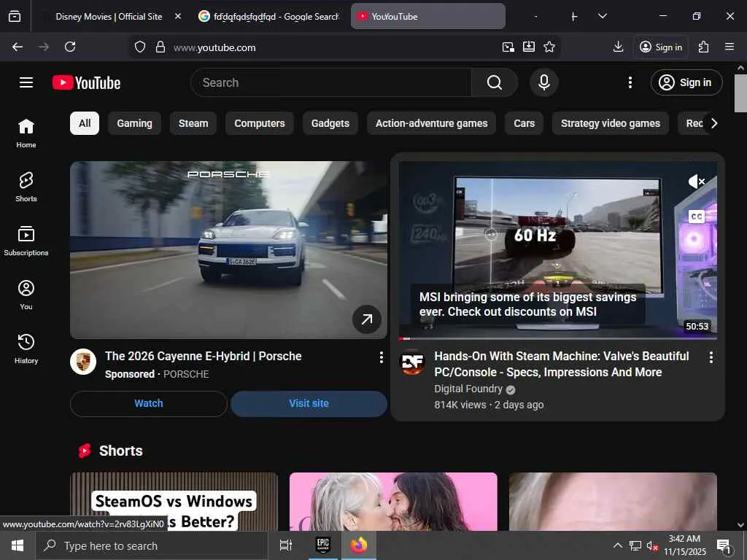747x560 pixels.
Task: Open the You section in sidebar
Action: (x=26, y=295)
